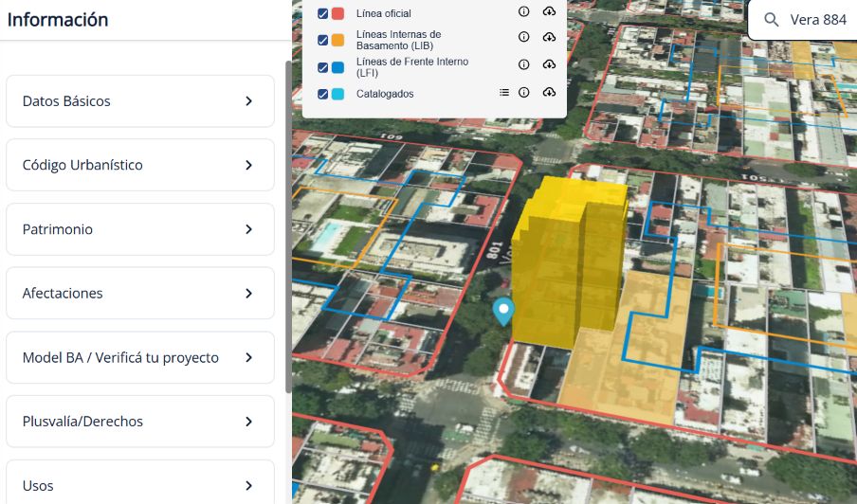Expand the Código Urbanístico section
Image resolution: width=857 pixels, height=504 pixels.
point(140,165)
